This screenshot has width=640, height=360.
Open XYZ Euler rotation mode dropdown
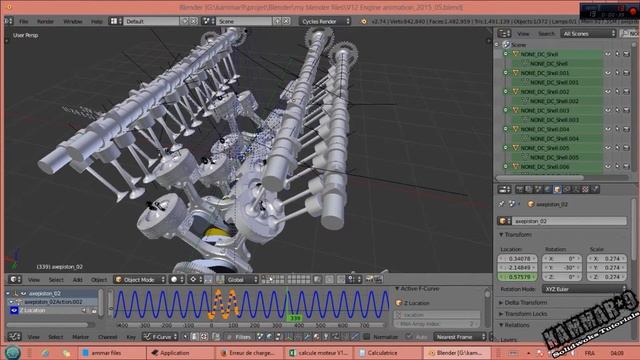tap(584, 289)
